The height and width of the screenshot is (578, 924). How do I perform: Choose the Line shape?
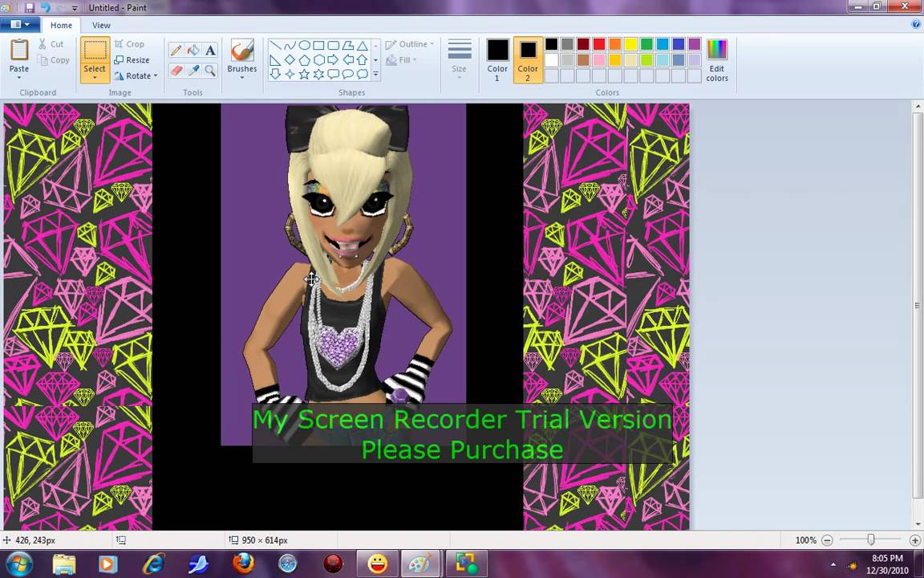pos(275,46)
